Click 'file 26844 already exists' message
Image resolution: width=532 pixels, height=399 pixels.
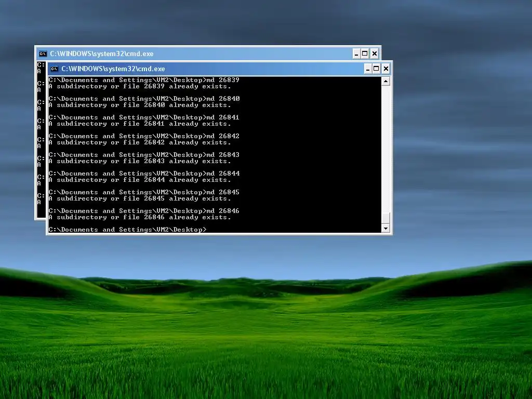[x=139, y=180]
